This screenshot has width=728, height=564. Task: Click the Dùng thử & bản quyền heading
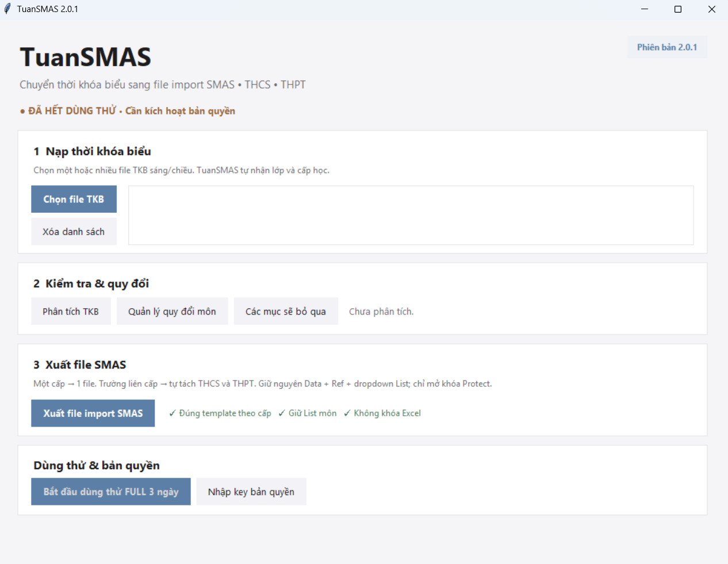coord(97,465)
